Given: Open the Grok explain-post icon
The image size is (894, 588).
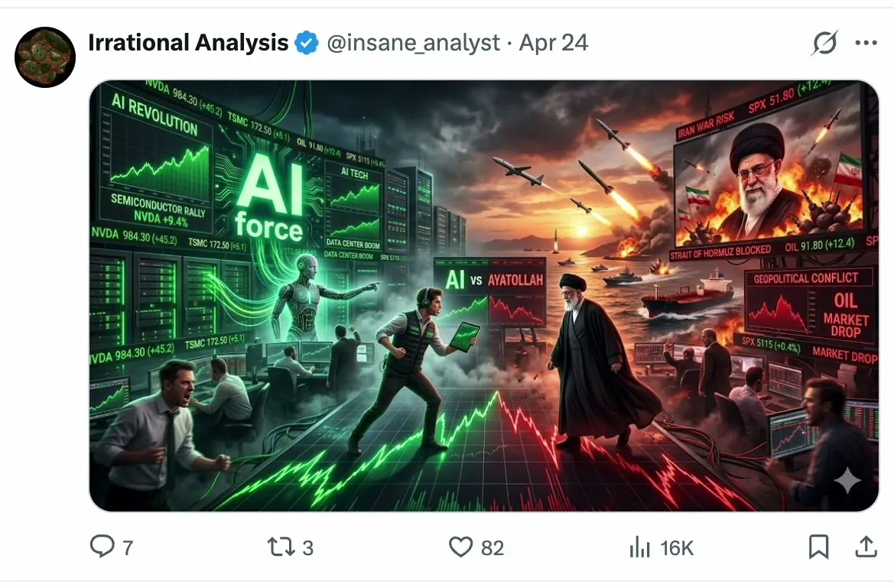Looking at the screenshot, I should 824,42.
